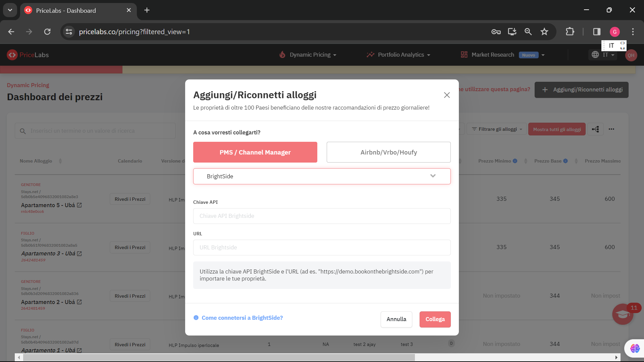Image resolution: width=644 pixels, height=362 pixels.
Task: Open external link for Apartamento 5 - Ubá
Action: pyautogui.click(x=79, y=205)
